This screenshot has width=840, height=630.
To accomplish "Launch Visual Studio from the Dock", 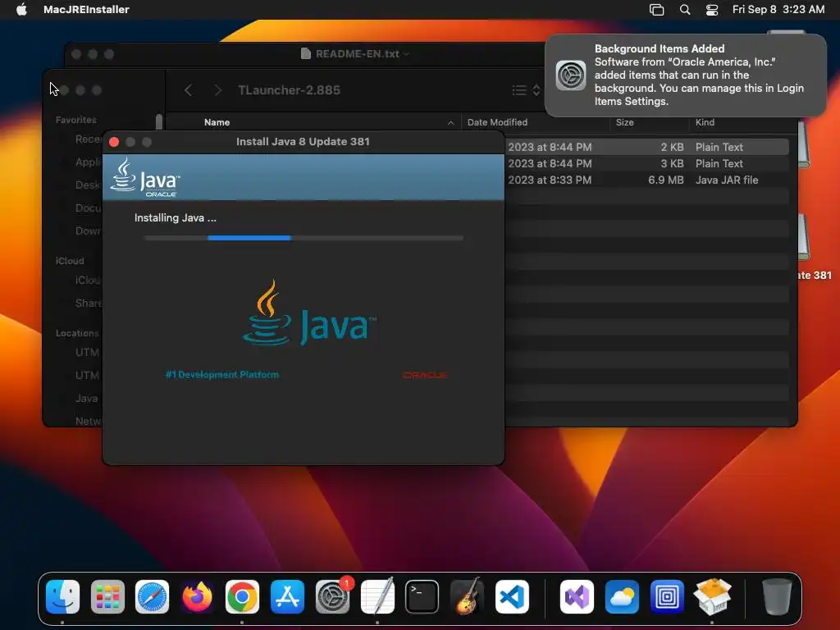I will (x=577, y=596).
